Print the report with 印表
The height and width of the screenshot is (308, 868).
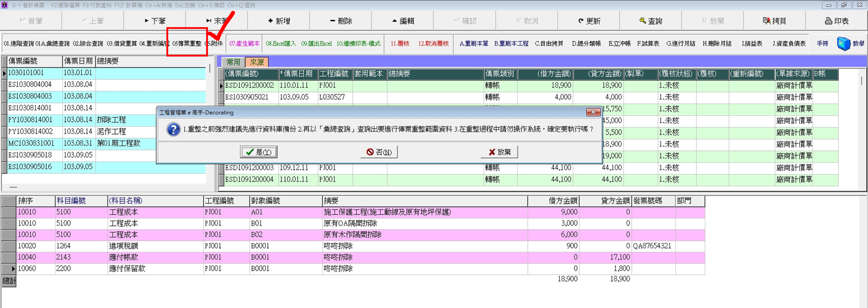[836, 21]
